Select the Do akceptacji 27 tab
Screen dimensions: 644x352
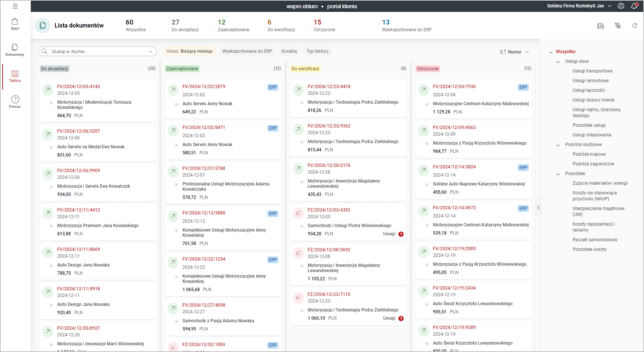(x=185, y=26)
